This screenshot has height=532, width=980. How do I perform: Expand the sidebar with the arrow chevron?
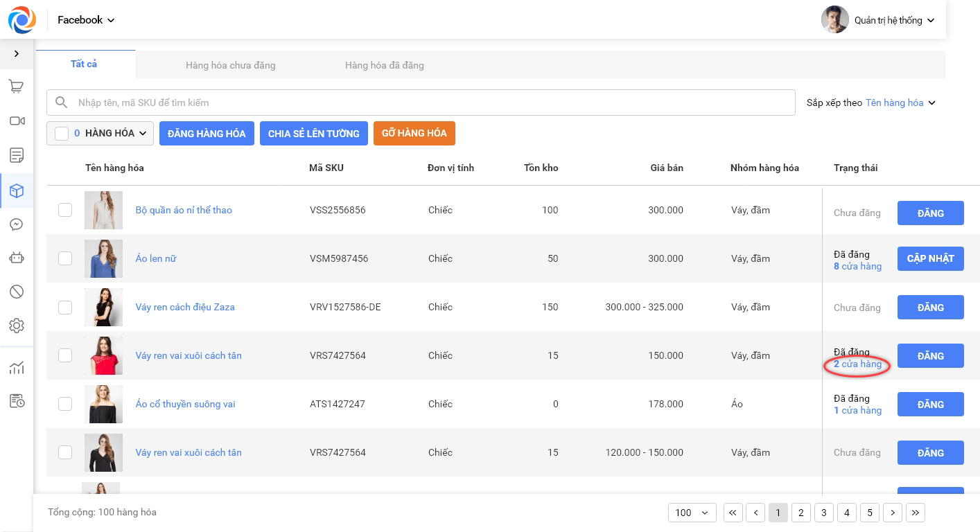[17, 53]
